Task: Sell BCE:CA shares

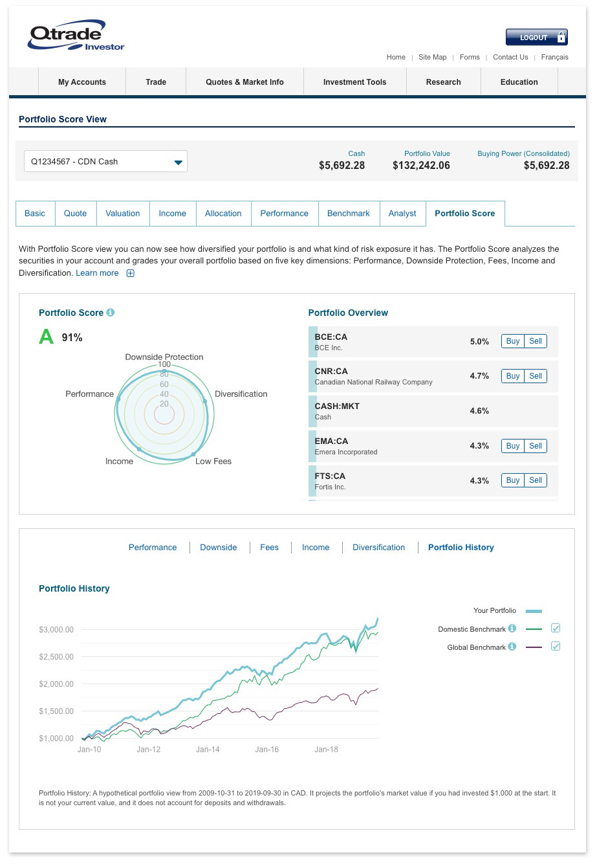Action: click(x=536, y=341)
